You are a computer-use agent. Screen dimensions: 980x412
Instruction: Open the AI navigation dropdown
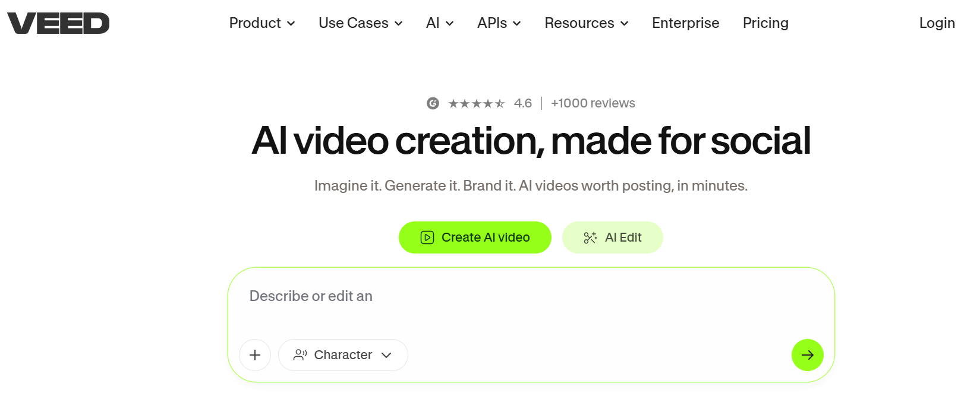click(x=440, y=23)
